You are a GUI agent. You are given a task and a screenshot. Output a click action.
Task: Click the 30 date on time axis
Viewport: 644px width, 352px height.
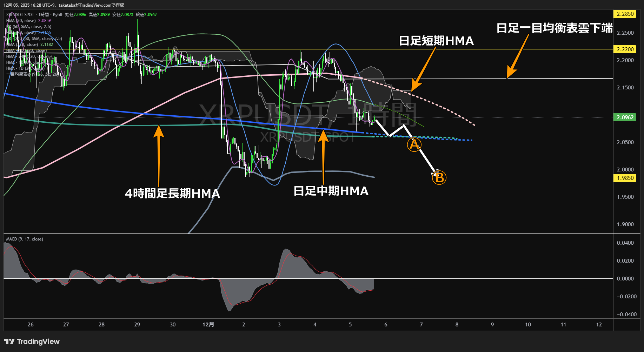tap(173, 325)
